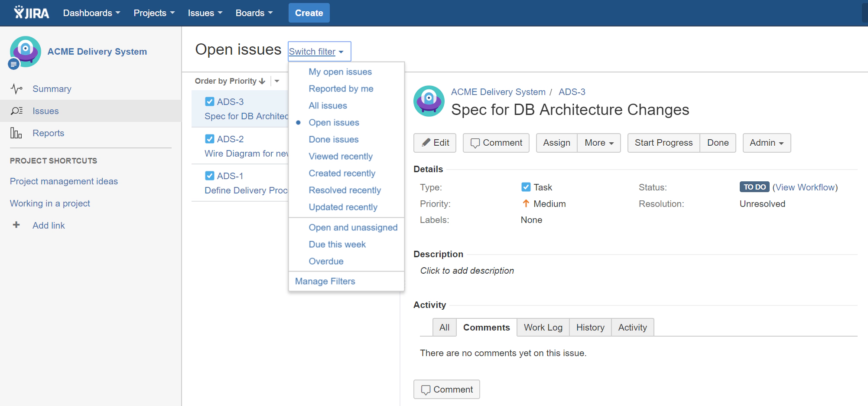
Task: Click the plus icon next to Add link
Action: 16,225
